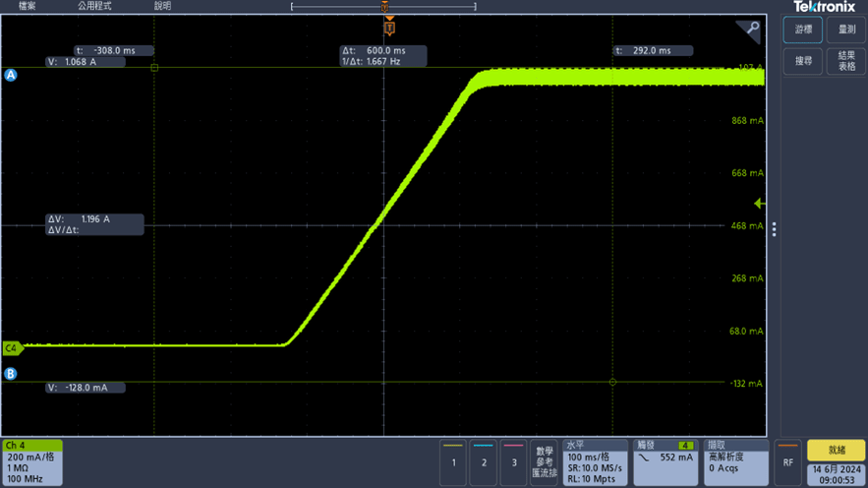Click the ΔV 1.196 A cursor readout
Screen dimensions: 868x488
[94, 224]
